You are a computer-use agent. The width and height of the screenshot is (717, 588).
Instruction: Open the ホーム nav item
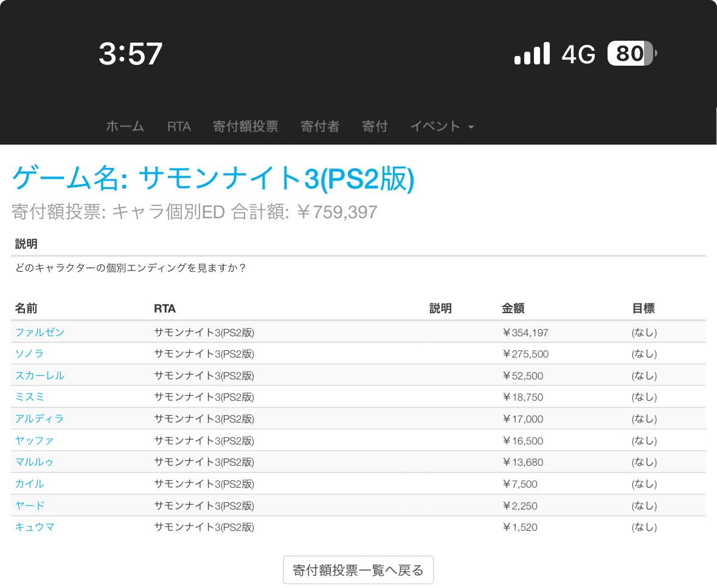[125, 126]
